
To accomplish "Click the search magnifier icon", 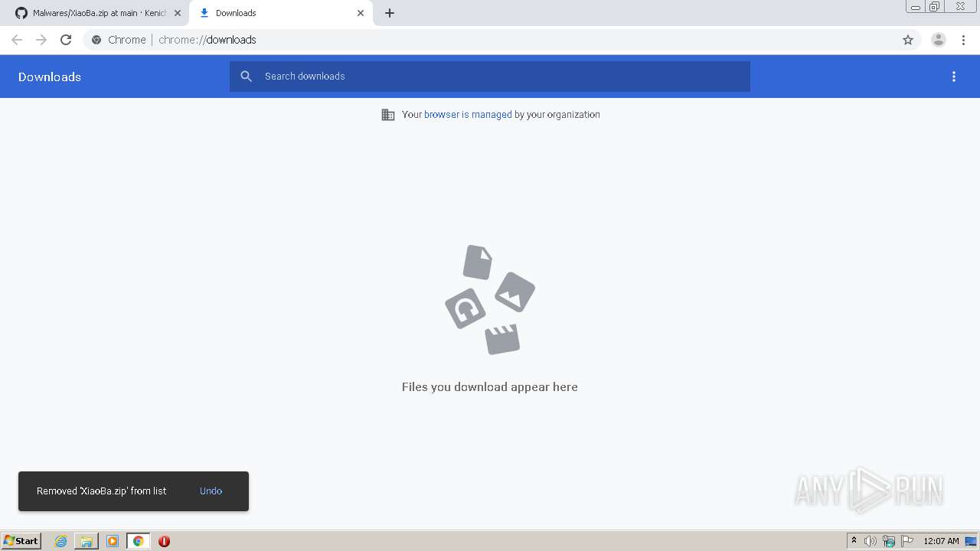I will (246, 77).
